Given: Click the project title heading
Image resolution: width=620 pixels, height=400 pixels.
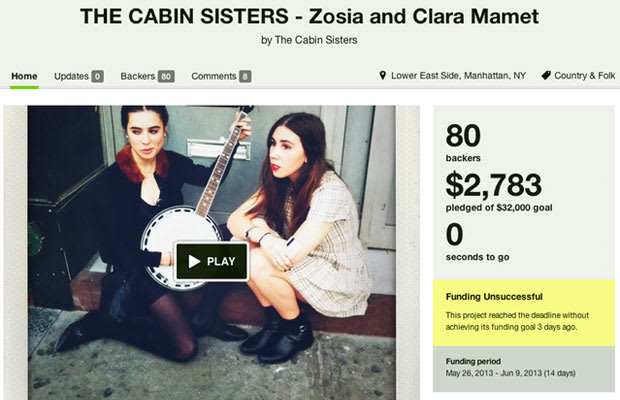Looking at the screenshot, I should coord(309,16).
